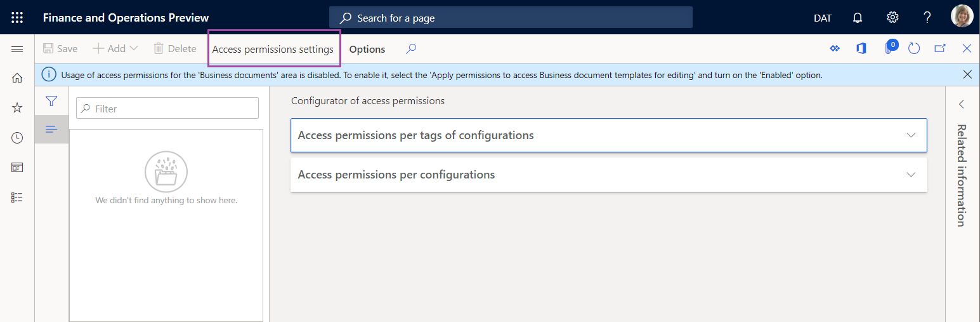
Task: Select the DAT company picker
Action: pos(823,18)
